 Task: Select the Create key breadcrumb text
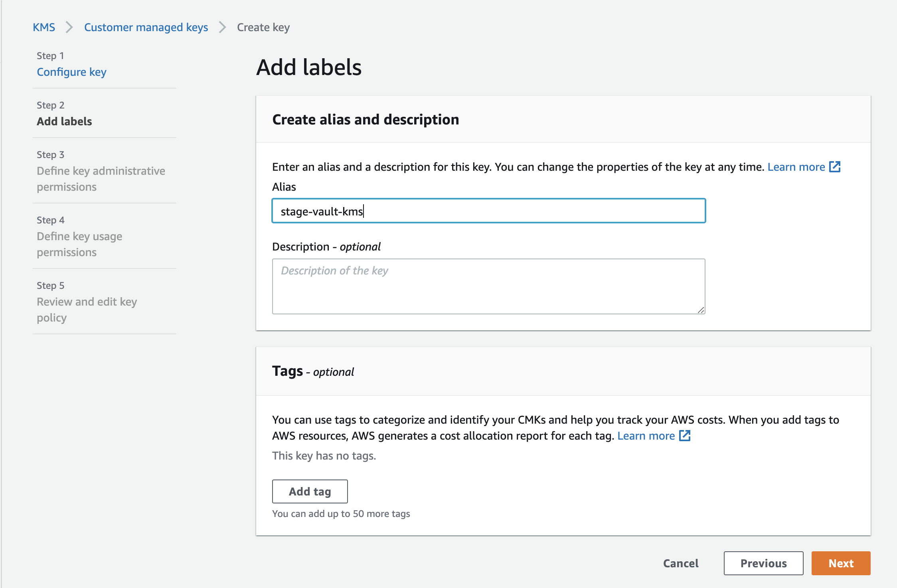click(263, 27)
